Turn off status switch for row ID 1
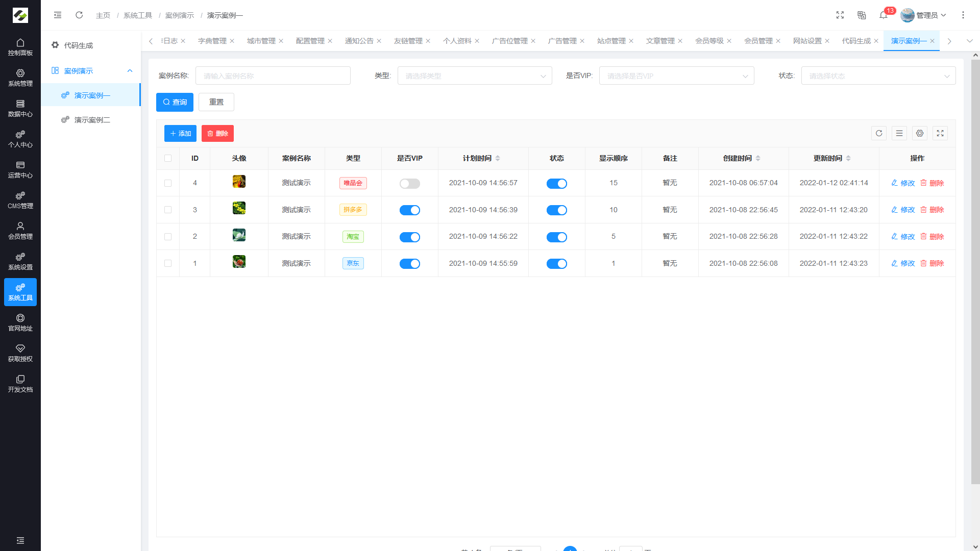980x551 pixels. (x=556, y=264)
